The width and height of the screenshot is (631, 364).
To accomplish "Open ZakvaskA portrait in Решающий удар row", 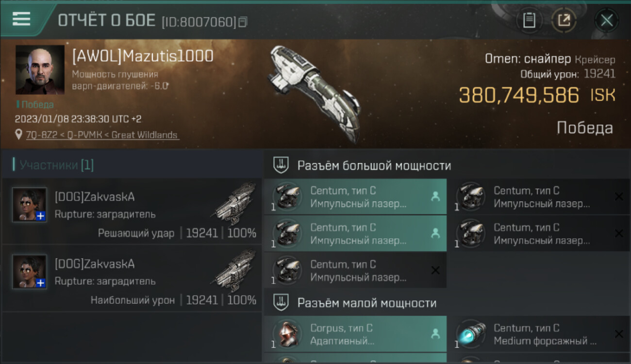I will click(30, 204).
